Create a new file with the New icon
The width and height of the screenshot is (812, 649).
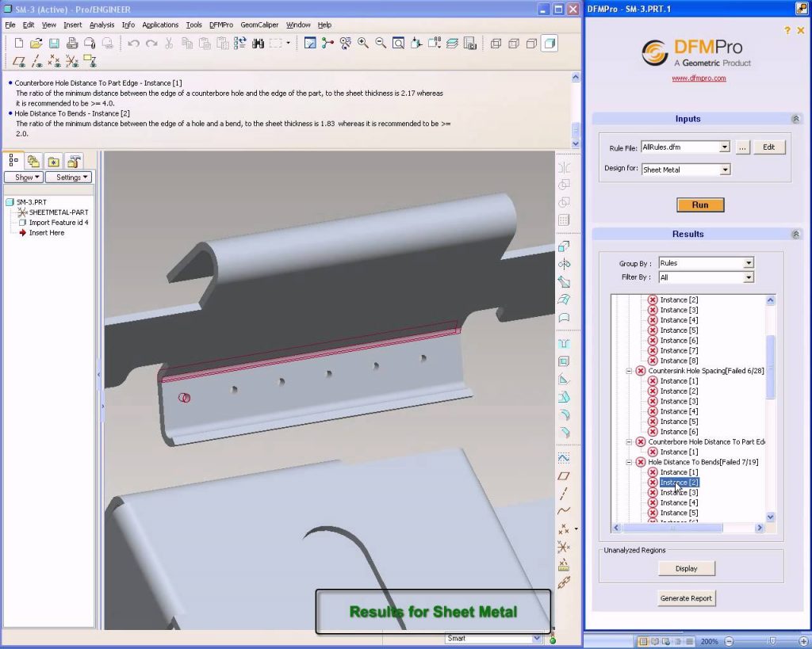19,44
